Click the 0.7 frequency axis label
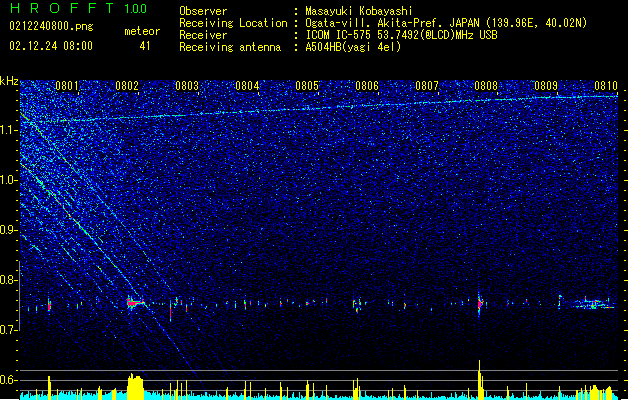 click(x=9, y=330)
